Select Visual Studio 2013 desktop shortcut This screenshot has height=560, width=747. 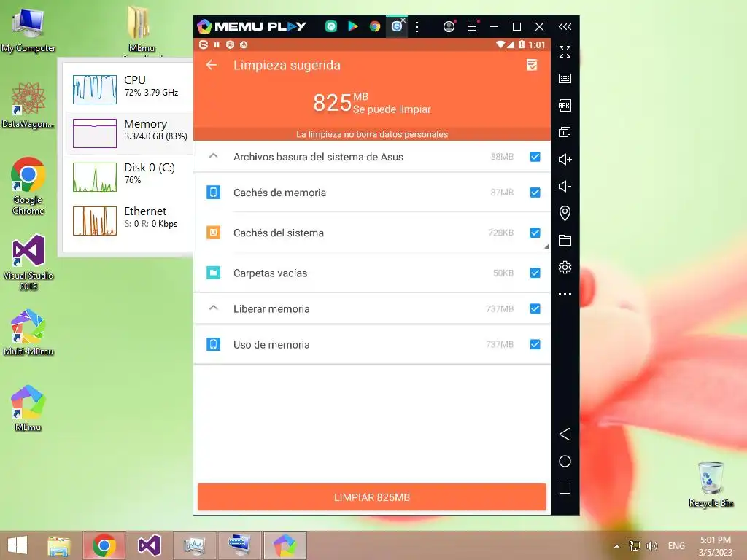click(x=28, y=262)
